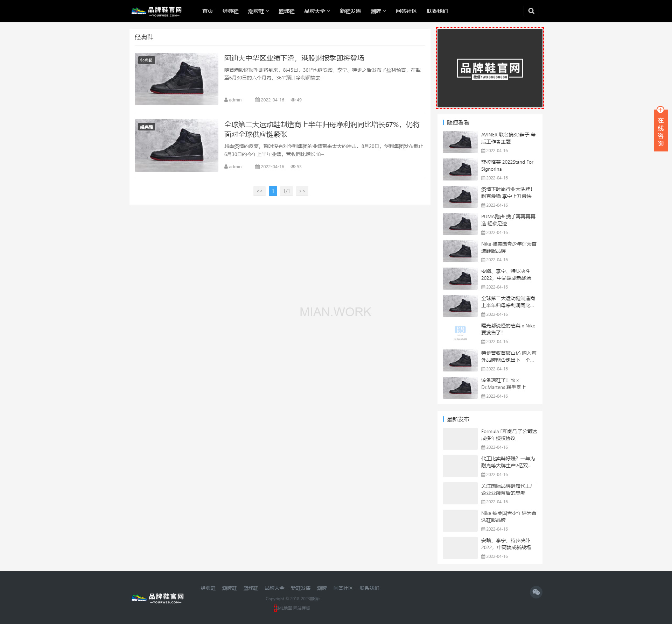Open article 阿迪大中华区业绩下滑 title
The image size is (672, 624).
(x=294, y=58)
